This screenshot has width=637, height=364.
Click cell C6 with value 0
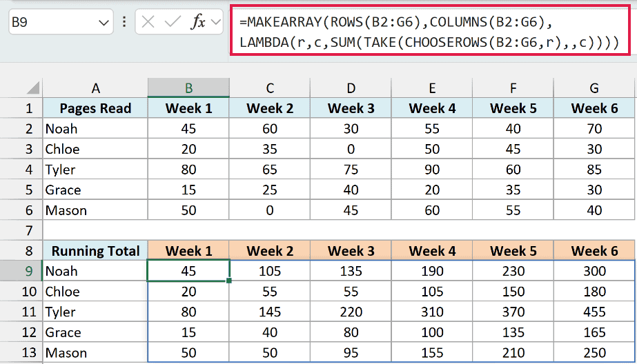coord(270,210)
